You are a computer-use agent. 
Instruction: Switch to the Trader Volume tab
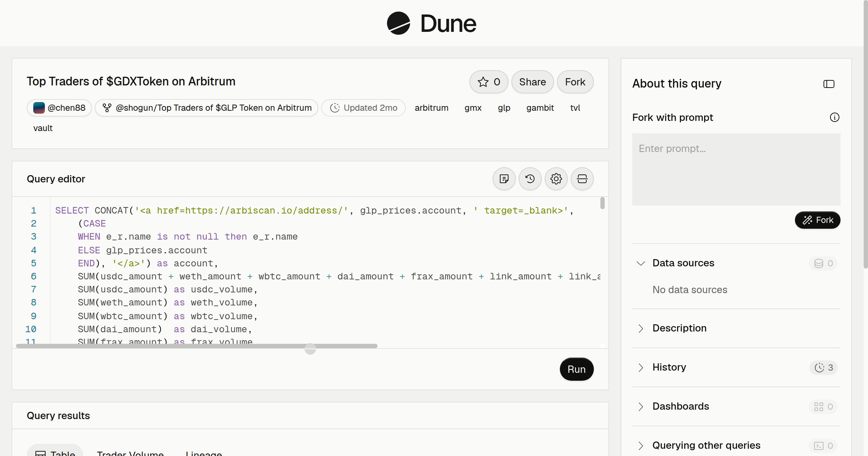[x=130, y=453]
